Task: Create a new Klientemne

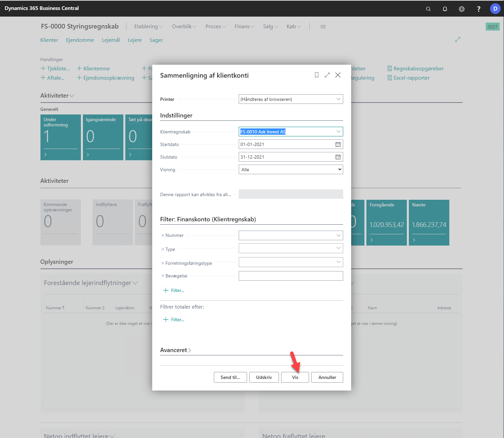Action: click(93, 68)
